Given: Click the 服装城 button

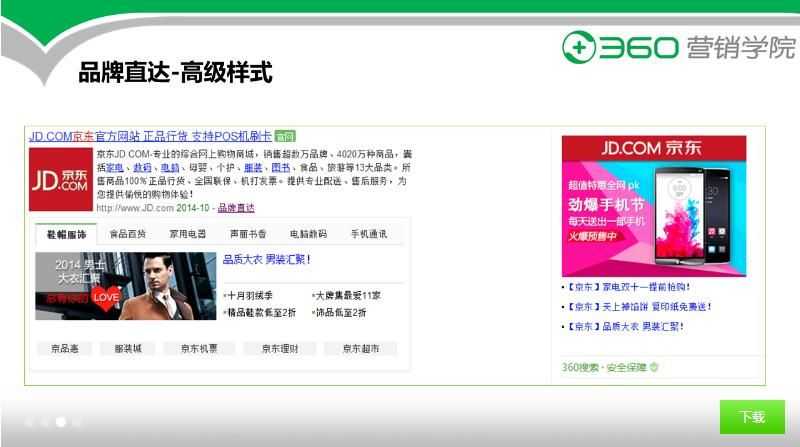Looking at the screenshot, I should tap(128, 349).
